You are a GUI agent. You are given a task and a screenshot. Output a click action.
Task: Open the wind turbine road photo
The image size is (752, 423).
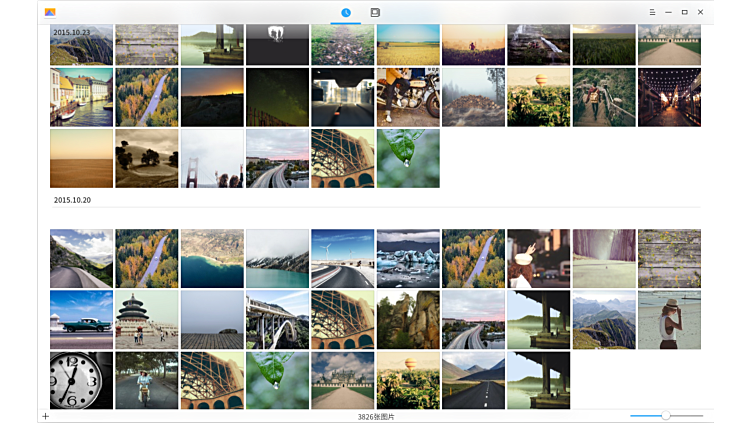(x=342, y=258)
